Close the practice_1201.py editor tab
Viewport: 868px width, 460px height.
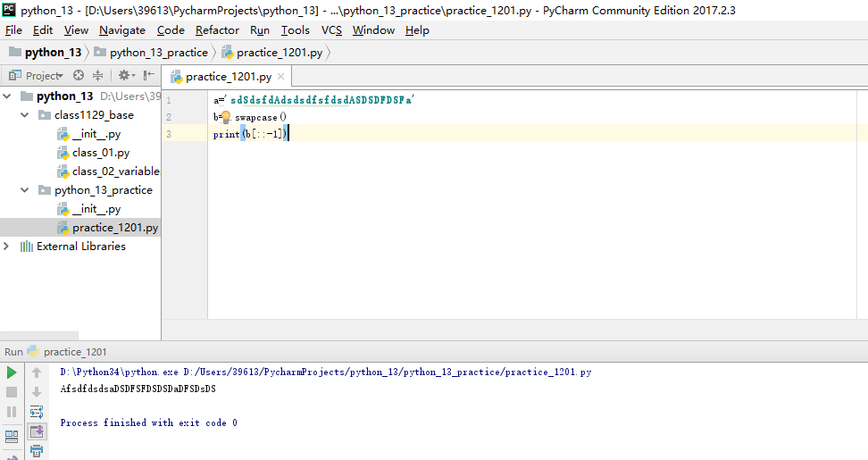280,77
